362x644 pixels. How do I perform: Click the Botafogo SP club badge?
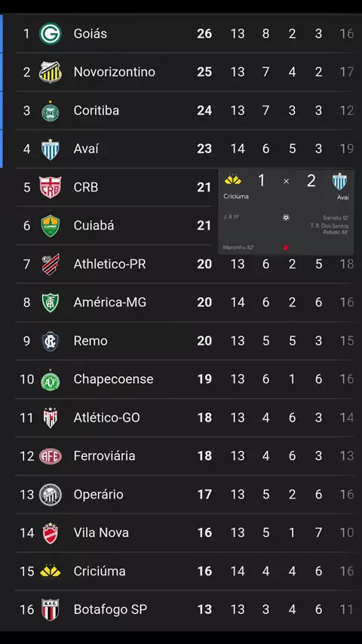click(x=50, y=609)
